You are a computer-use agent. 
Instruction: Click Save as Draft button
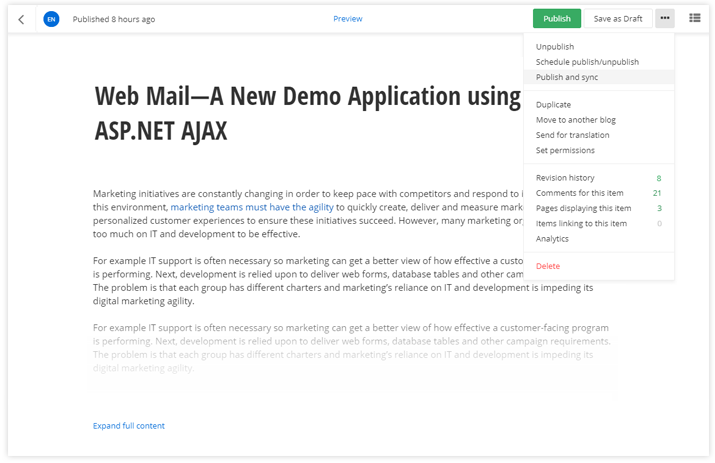(617, 19)
